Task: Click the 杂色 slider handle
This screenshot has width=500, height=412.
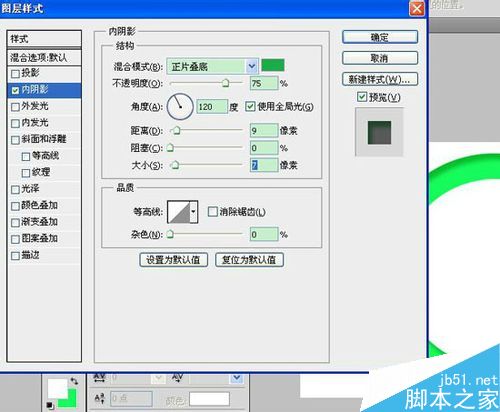Action: 170,234
